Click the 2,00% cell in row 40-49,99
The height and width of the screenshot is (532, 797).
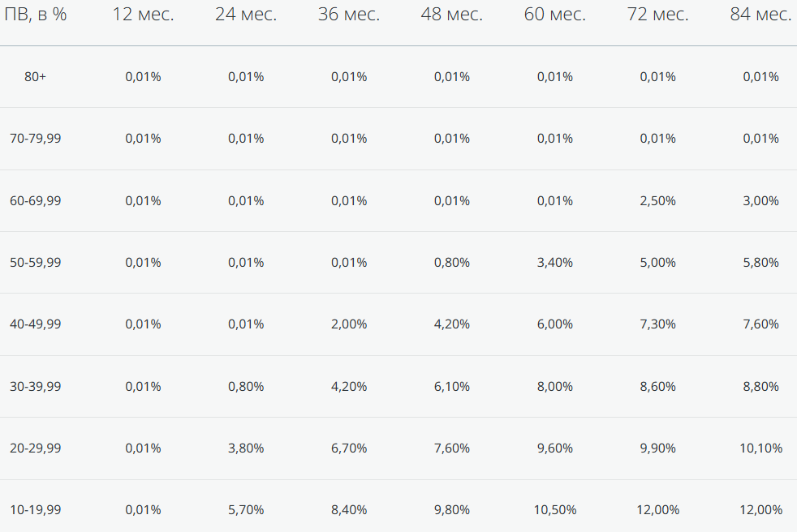349,324
